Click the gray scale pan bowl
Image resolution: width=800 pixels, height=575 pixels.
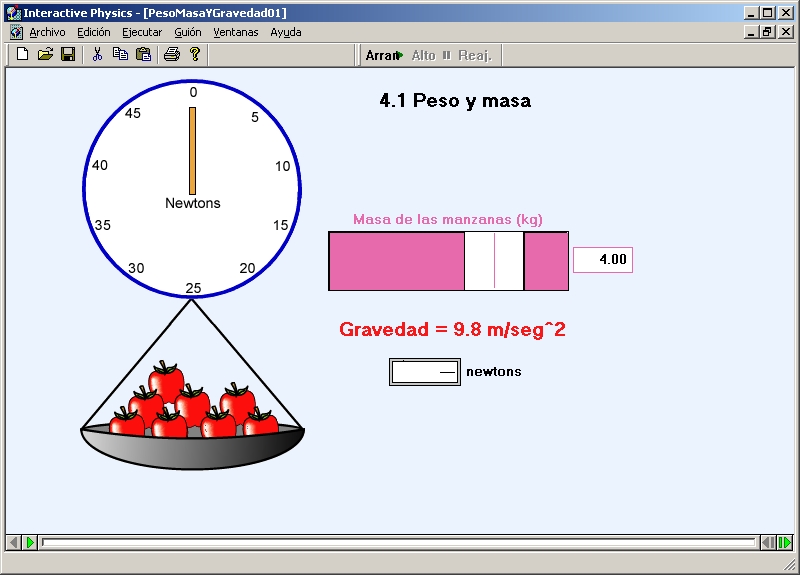pyautogui.click(x=192, y=449)
